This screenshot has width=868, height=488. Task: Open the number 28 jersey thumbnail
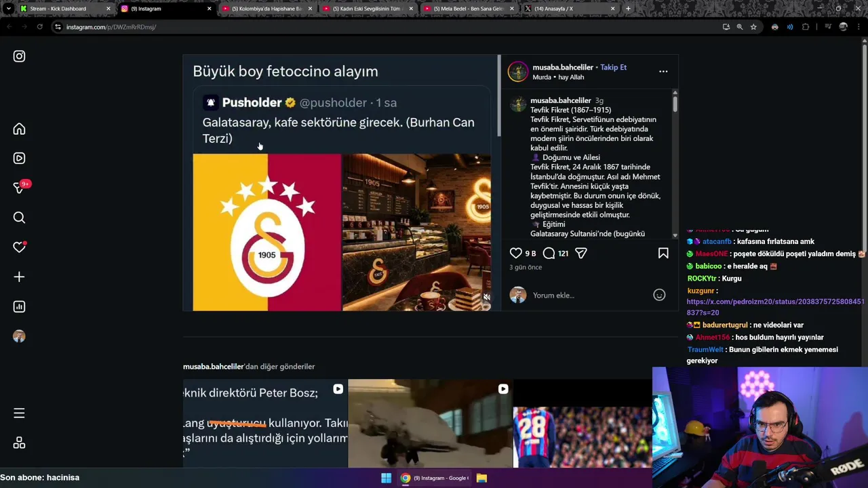[583, 424]
